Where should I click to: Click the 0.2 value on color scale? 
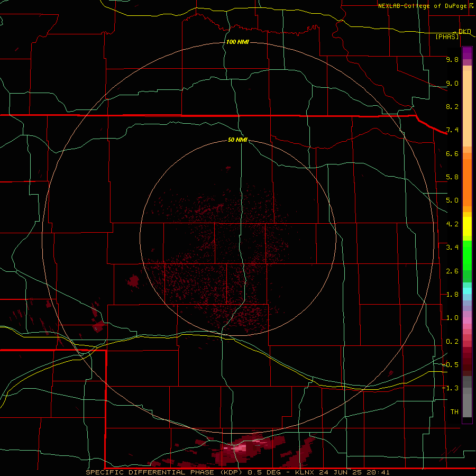coord(452,342)
